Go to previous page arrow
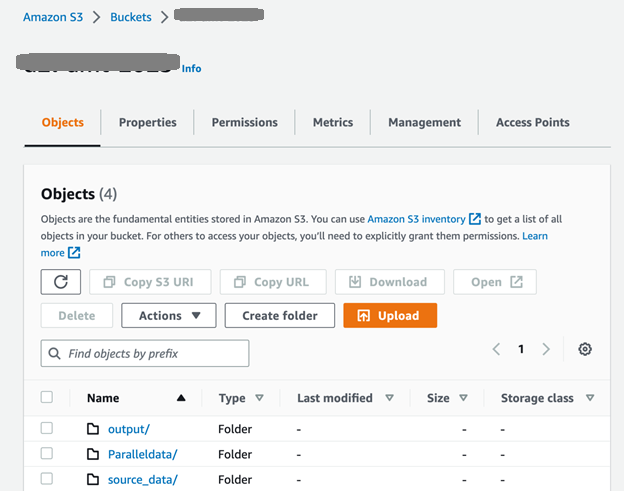 point(496,349)
